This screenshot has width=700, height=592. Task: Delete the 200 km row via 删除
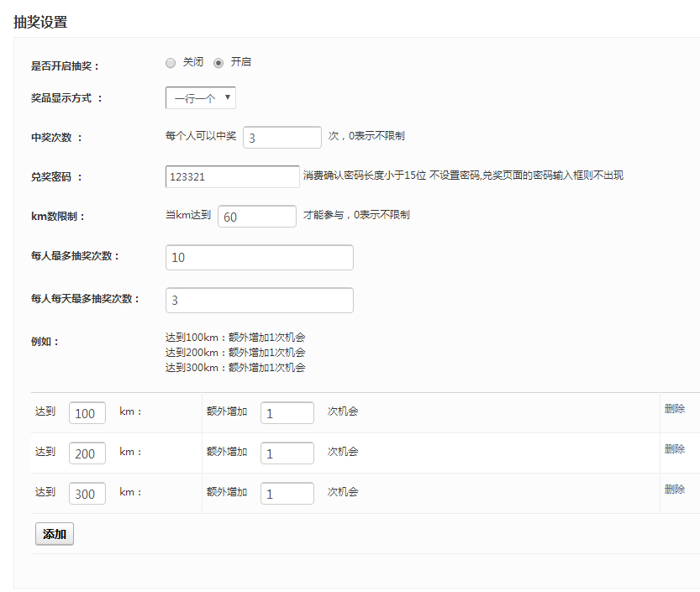click(674, 449)
